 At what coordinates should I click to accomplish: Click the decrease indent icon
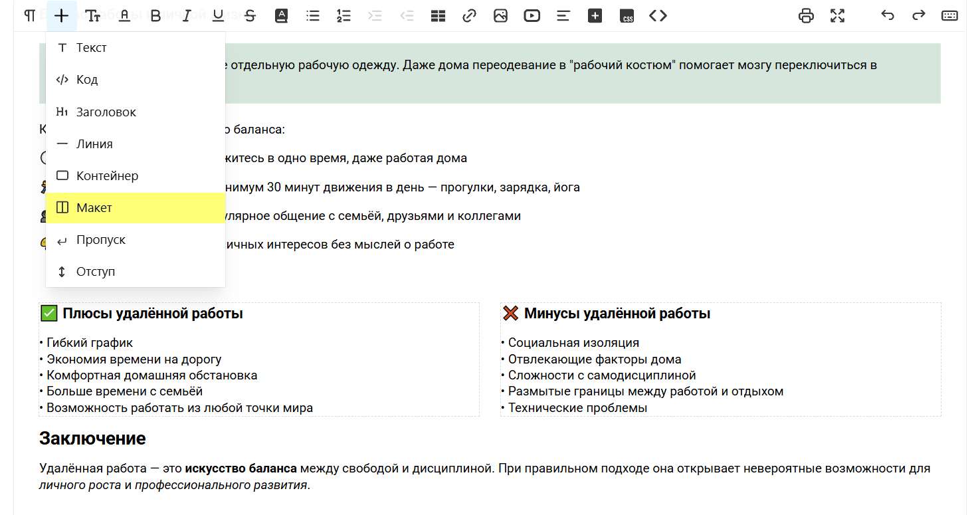(x=407, y=16)
